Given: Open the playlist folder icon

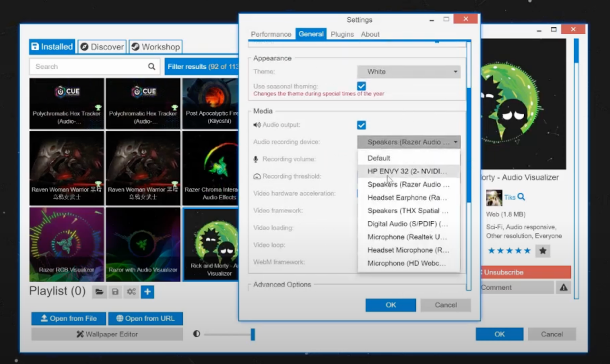Looking at the screenshot, I should click(x=99, y=292).
